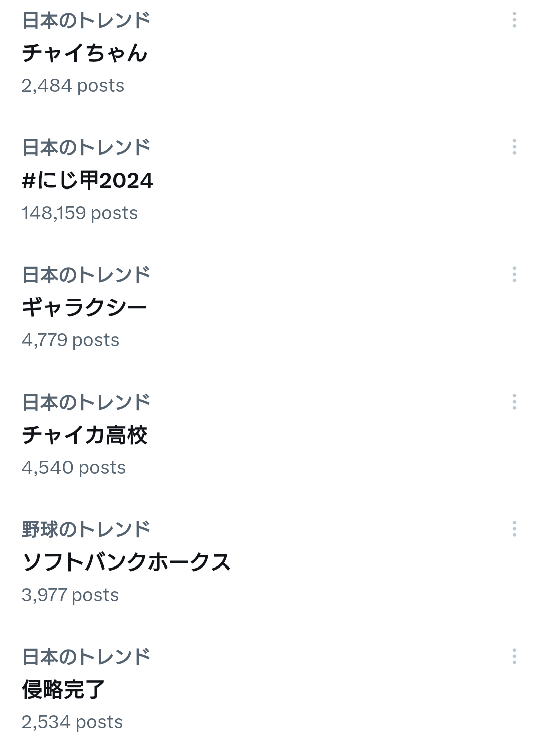Image resolution: width=541 pixels, height=756 pixels.
Task: Tap the 4,779 posts count
Action: pos(70,340)
